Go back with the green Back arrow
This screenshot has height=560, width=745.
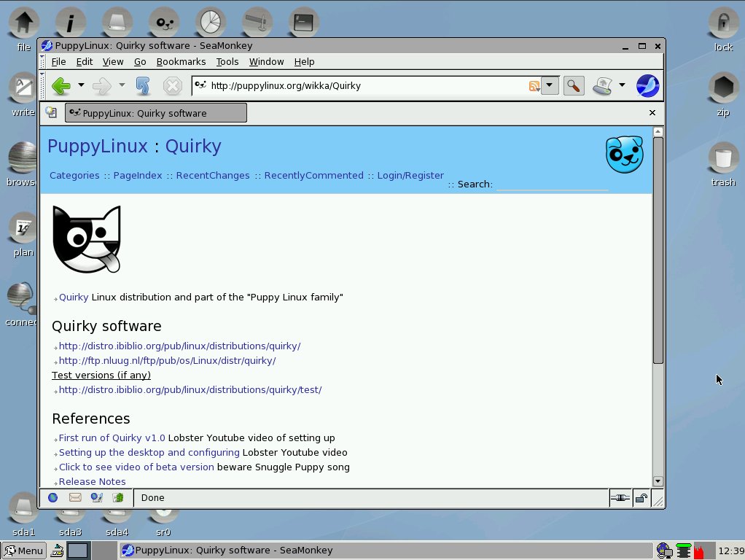point(61,86)
